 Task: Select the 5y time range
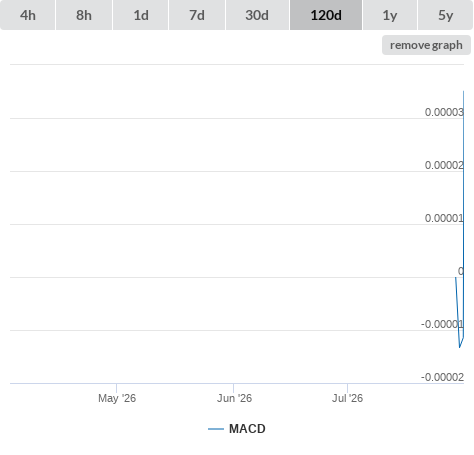pos(446,15)
